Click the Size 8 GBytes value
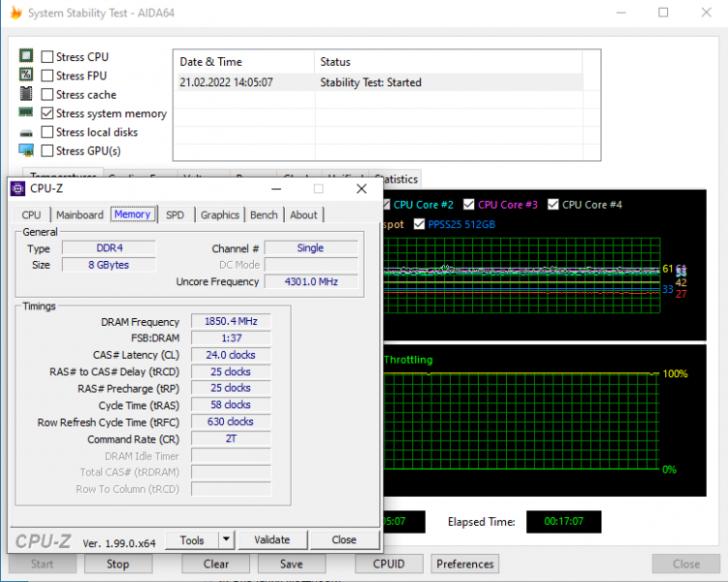This screenshot has height=582, width=728. 110,265
